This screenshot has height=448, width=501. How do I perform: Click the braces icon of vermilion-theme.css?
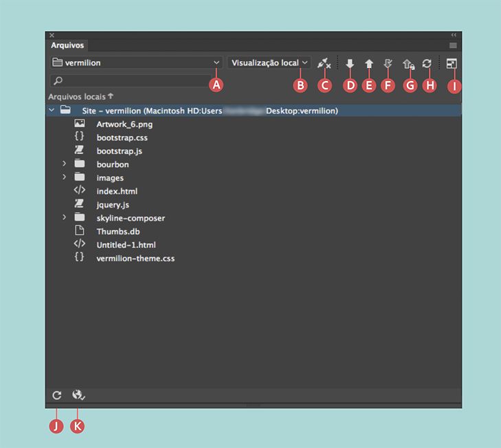pyautogui.click(x=79, y=257)
